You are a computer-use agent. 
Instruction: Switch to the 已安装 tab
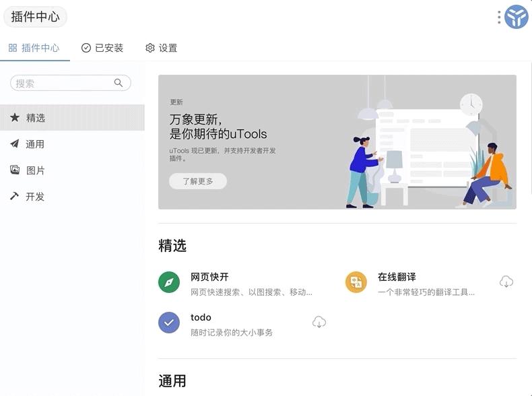[102, 48]
